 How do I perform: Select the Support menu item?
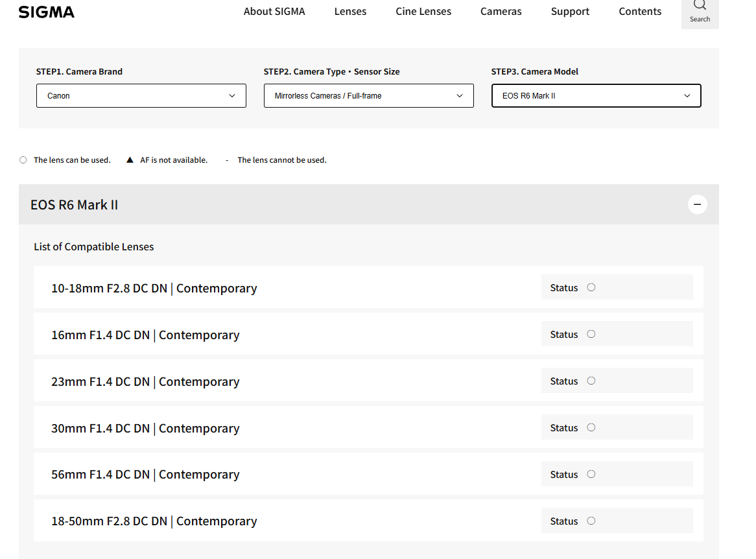pos(570,12)
